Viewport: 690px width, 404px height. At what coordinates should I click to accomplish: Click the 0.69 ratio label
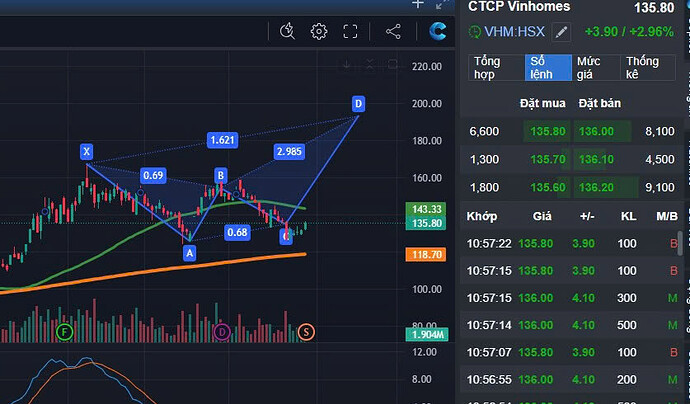tap(153, 175)
